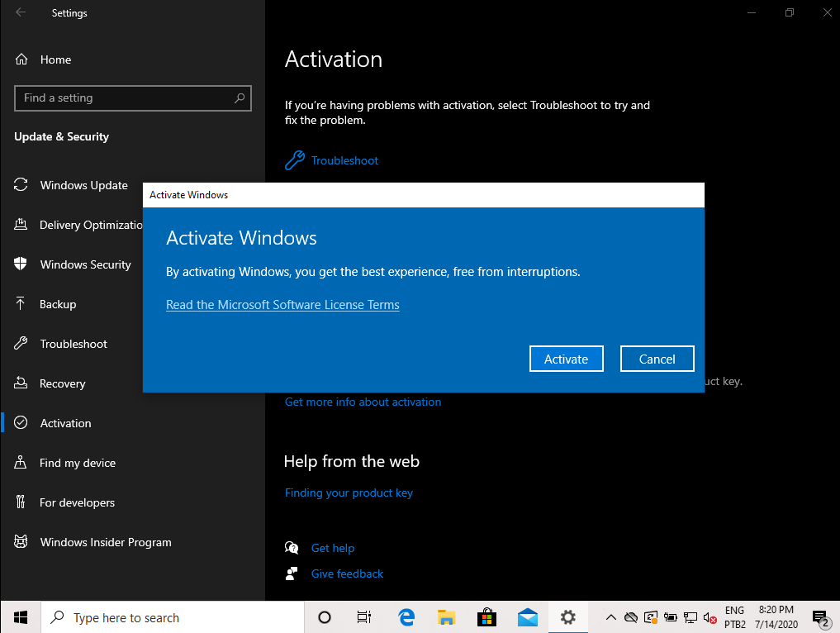
Task: Click the Find my device person icon
Action: [x=21, y=462]
